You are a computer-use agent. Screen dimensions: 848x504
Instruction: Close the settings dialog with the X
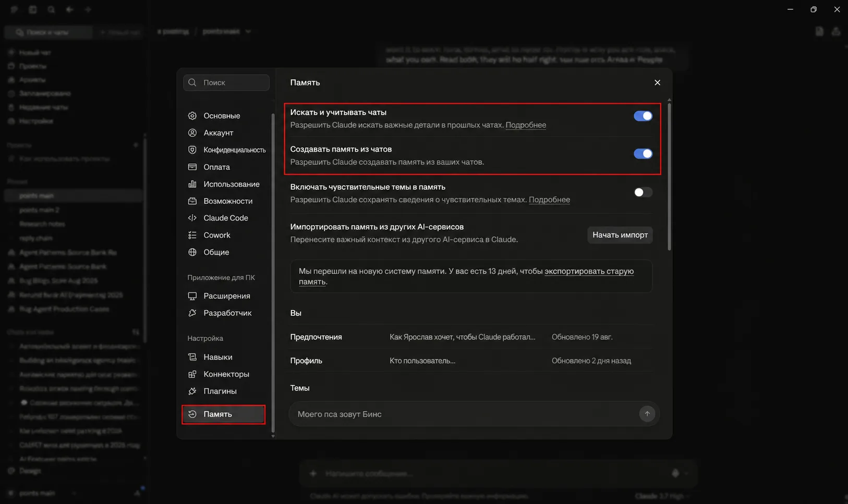(x=657, y=82)
